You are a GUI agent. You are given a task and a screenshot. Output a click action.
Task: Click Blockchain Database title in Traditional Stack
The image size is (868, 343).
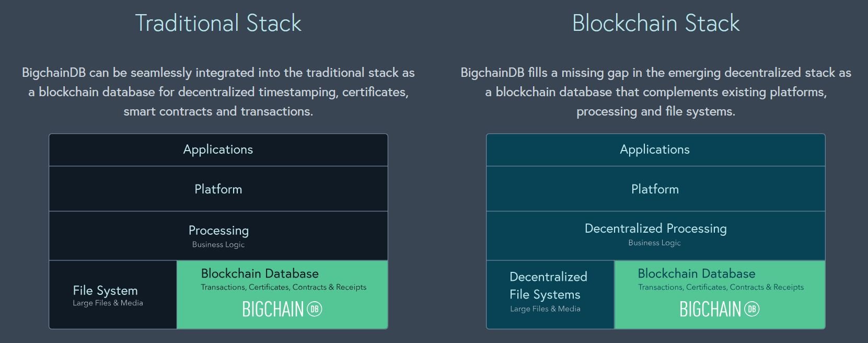click(260, 273)
